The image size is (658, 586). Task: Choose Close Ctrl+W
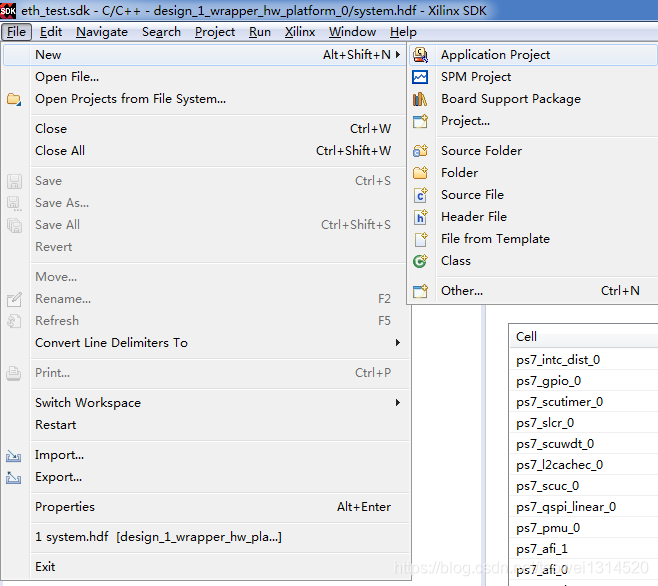pos(206,129)
